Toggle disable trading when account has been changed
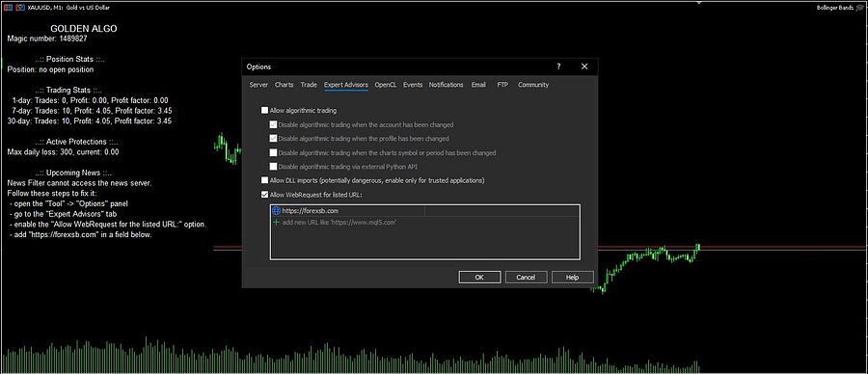The image size is (868, 374). (x=274, y=125)
